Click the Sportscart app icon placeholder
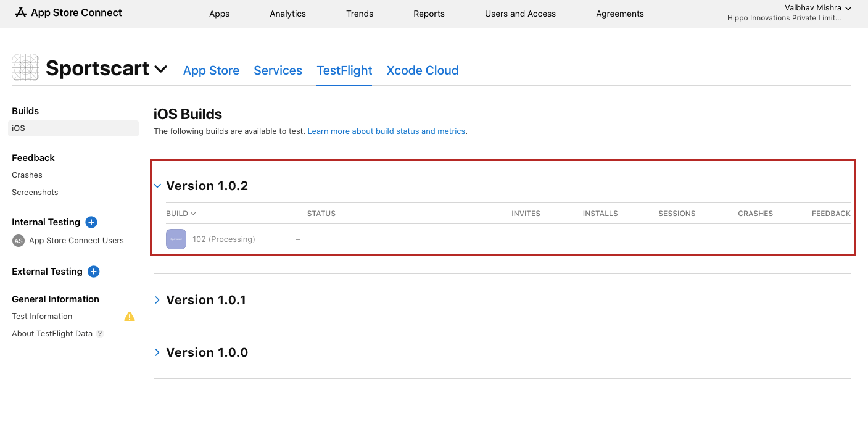Viewport: 868px width, 448px height. 25,67
